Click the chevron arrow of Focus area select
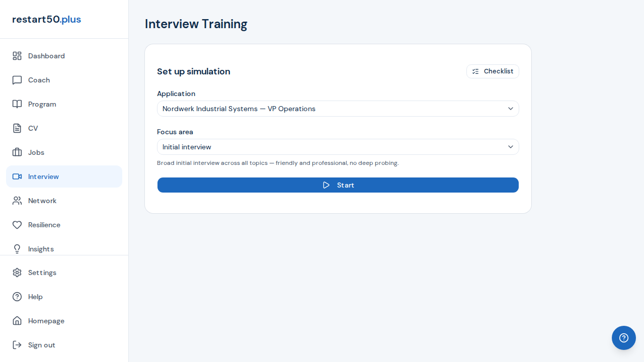The image size is (644, 362). click(x=511, y=147)
